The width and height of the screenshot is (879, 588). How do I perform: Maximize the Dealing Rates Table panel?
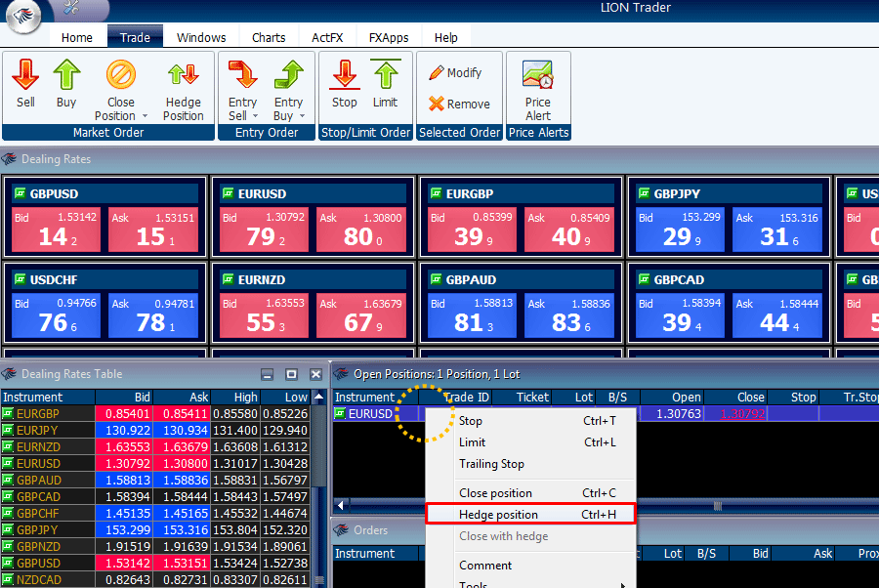pyautogui.click(x=291, y=374)
